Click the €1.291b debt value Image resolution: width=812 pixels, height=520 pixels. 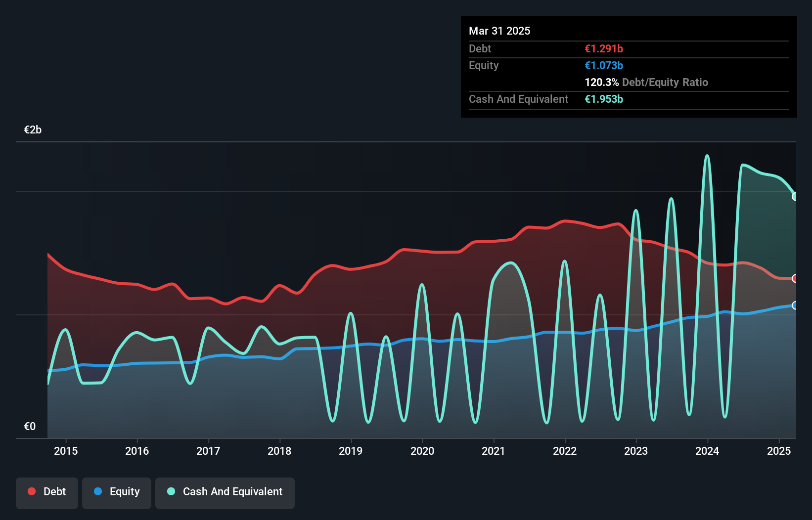click(604, 48)
